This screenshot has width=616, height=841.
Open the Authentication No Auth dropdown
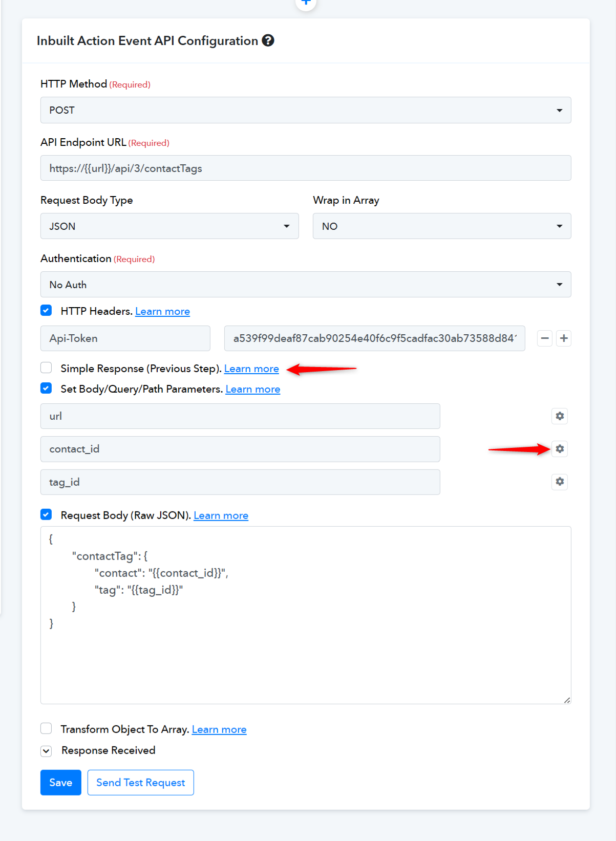306,285
